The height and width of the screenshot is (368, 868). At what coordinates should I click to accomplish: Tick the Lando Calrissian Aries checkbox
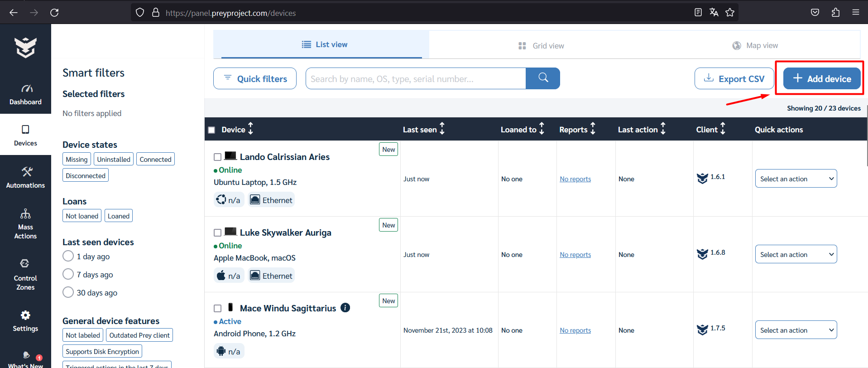217,157
